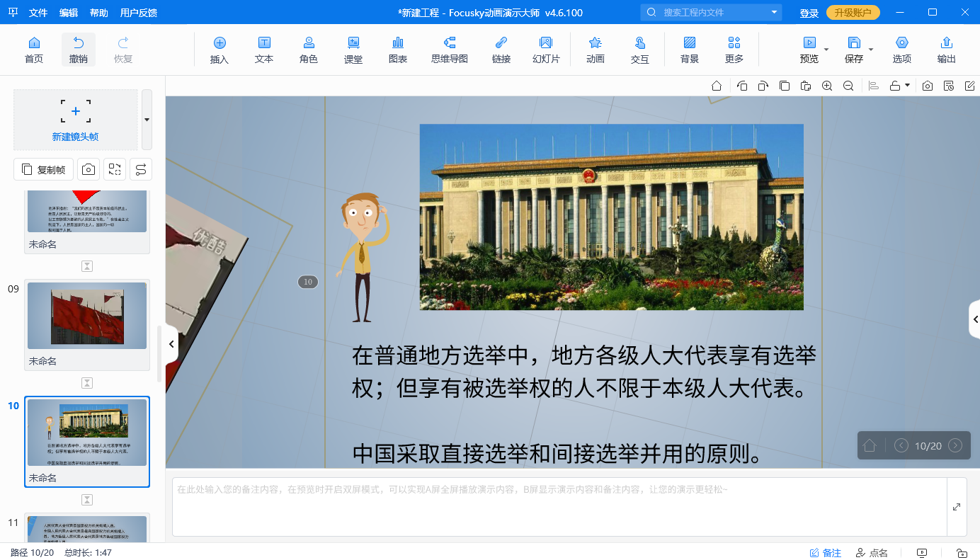Click into the notes input area

click(559, 507)
